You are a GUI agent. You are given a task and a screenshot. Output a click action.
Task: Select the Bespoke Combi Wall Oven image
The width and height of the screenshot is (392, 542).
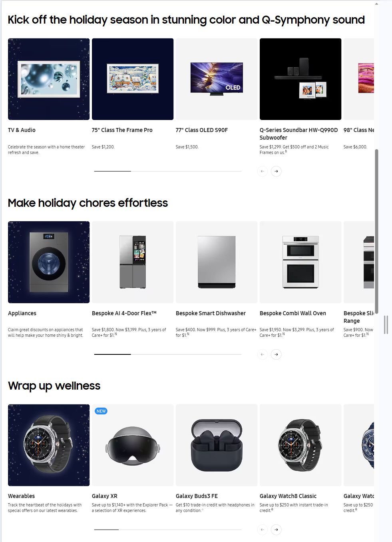[x=300, y=262]
